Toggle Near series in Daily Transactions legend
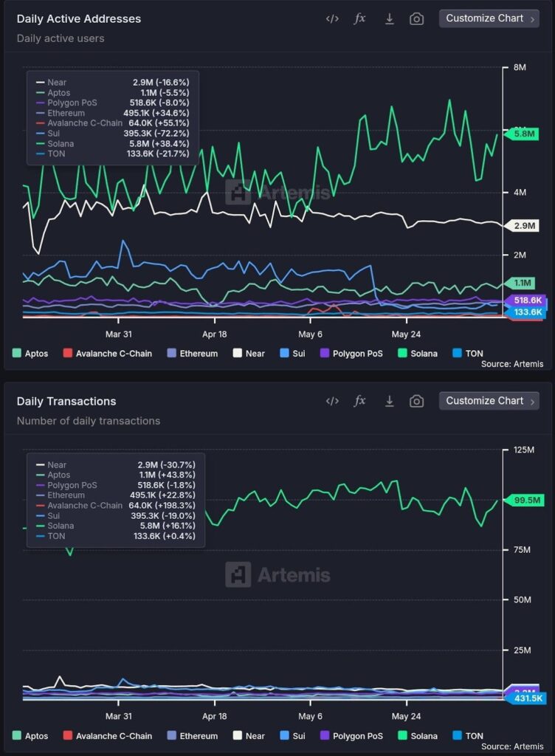Screen dimensions: 555x756 point(249,736)
